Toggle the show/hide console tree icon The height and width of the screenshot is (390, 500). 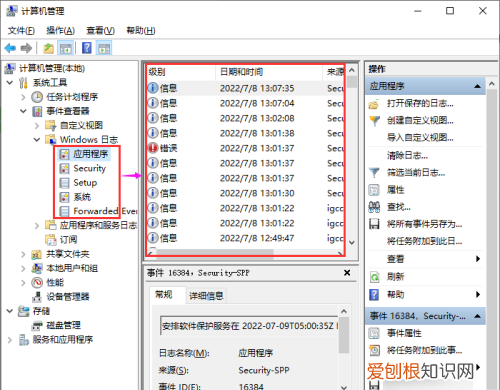[x=65, y=48]
